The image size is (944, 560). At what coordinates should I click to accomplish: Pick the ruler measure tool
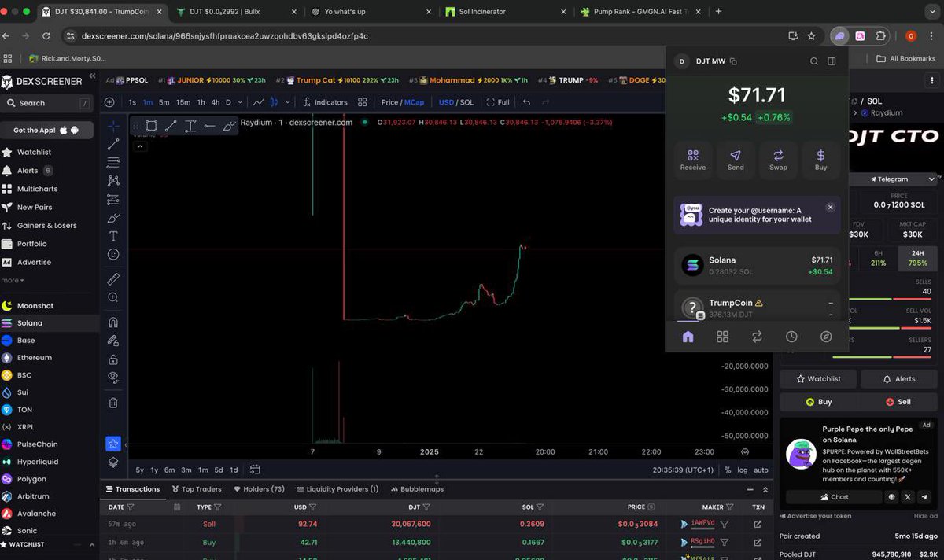tap(113, 279)
